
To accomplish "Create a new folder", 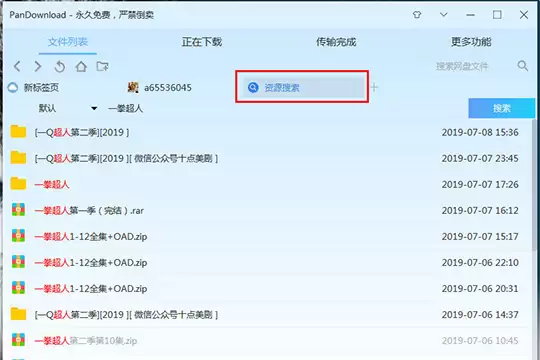I will [x=102, y=66].
